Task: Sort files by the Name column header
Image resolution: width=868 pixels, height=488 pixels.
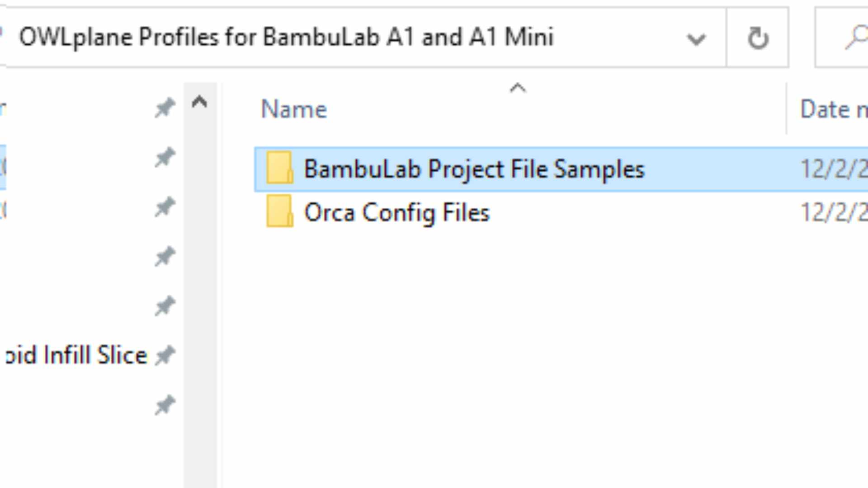Action: (294, 109)
